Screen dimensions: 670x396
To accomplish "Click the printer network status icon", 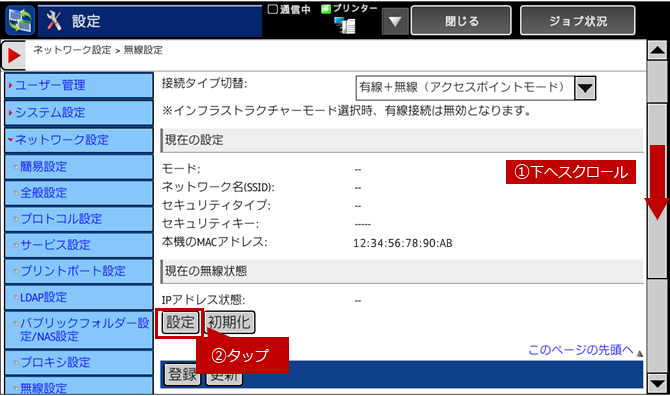I will click(x=345, y=25).
